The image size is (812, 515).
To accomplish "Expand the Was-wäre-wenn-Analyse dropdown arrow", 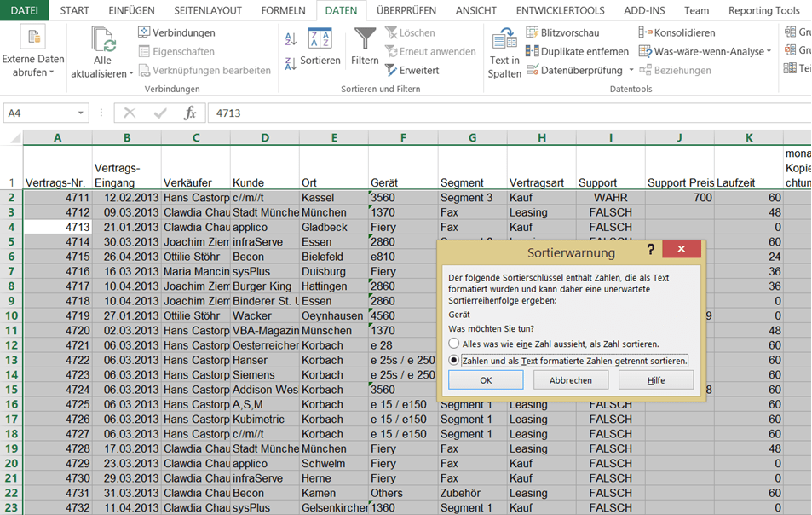I will point(769,51).
